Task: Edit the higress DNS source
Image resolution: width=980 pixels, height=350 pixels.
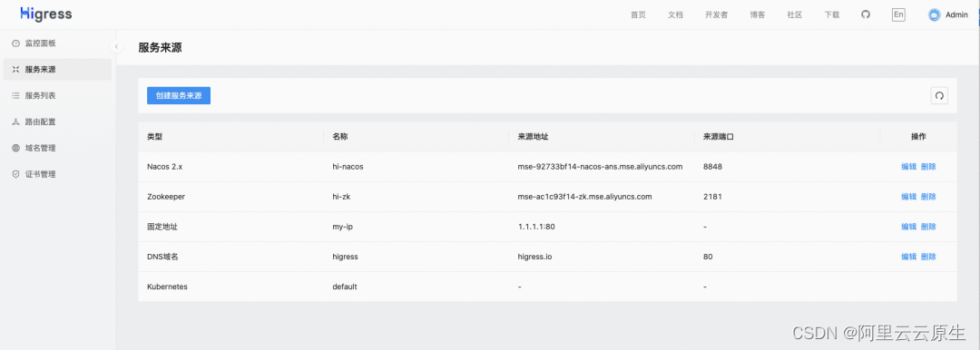Action: (x=908, y=257)
